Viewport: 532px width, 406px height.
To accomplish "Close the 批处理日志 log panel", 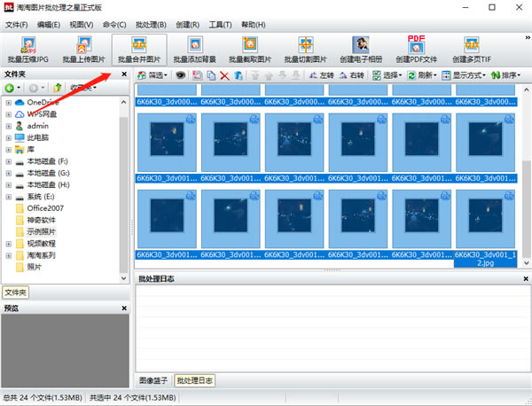I will coord(526,278).
